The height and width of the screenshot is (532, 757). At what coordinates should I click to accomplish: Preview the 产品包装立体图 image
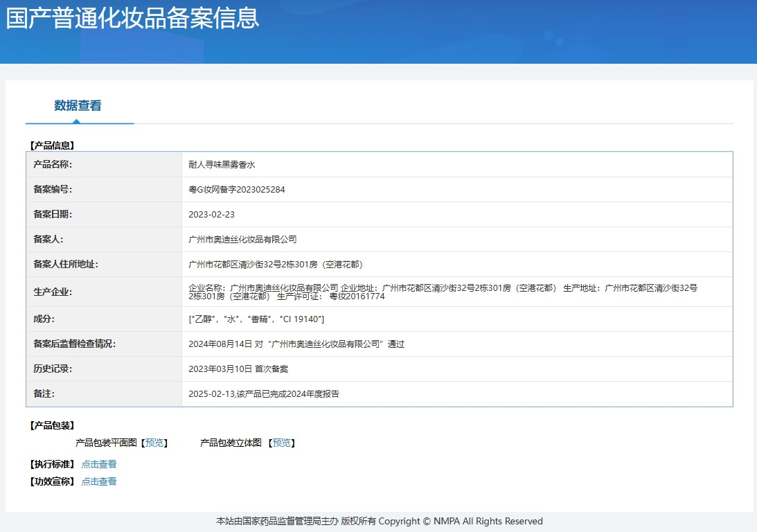[281, 443]
